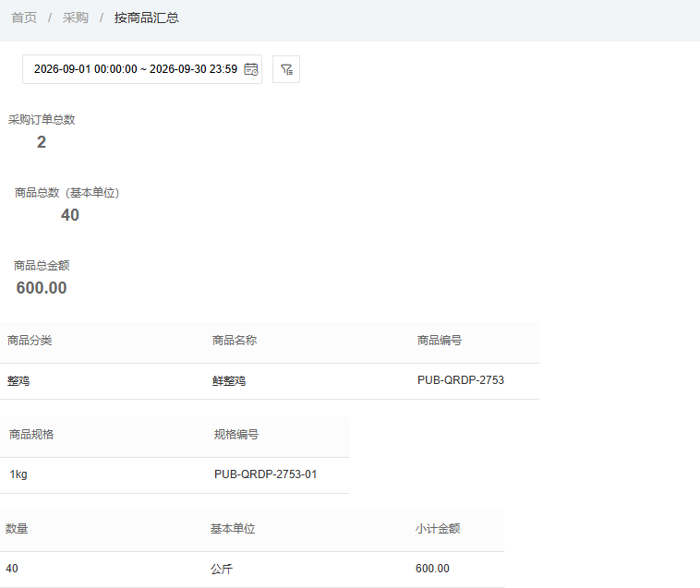700x588 pixels.
Task: Select product code PUB-QRDP-2753
Action: (x=461, y=380)
